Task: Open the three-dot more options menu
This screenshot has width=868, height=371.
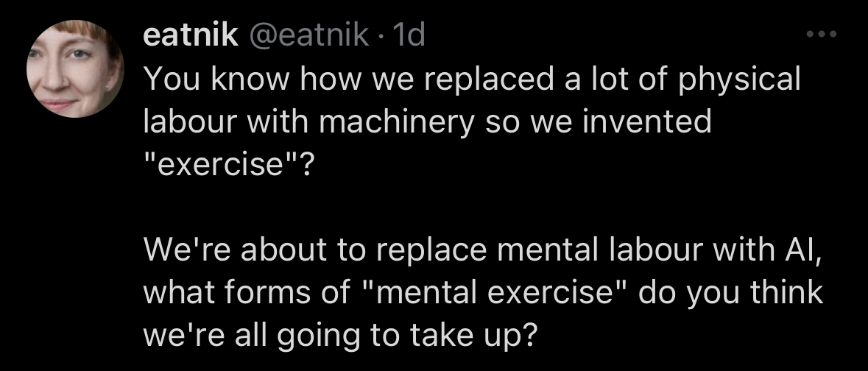Action: point(822,35)
